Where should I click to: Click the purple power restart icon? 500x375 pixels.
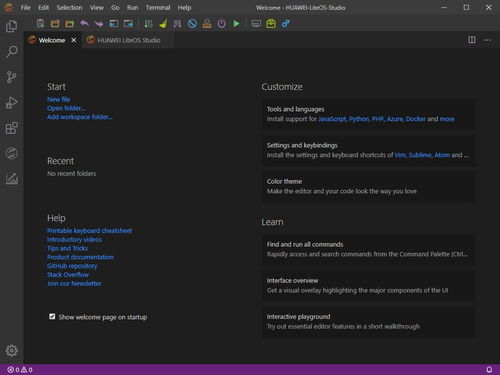(222, 24)
